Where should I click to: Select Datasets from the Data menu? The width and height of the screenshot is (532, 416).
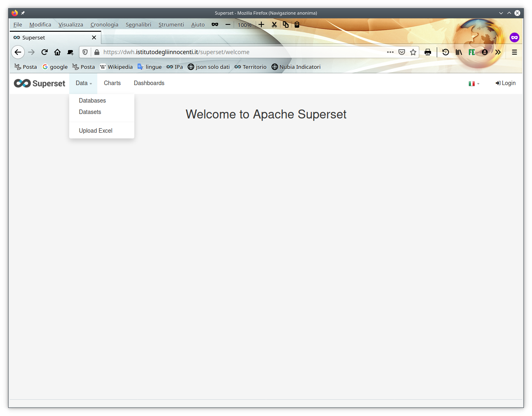coord(90,112)
